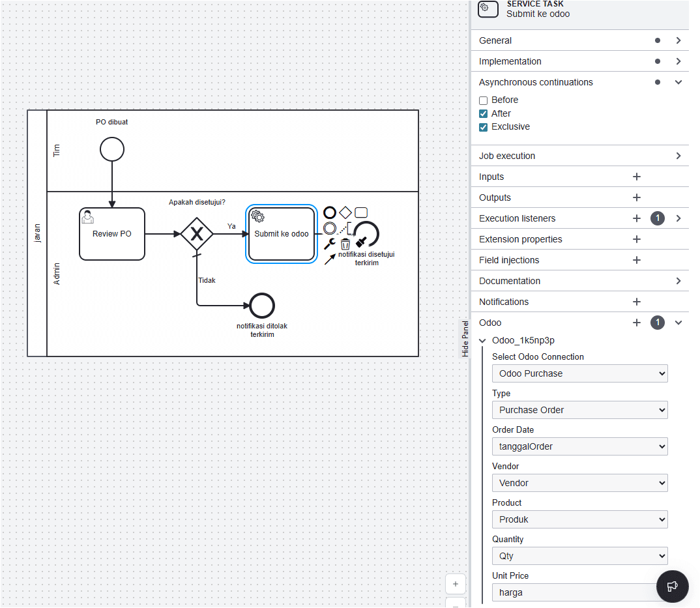Screen dimensions: 700x608
Task: Toggle the Exclusive checkbox
Action: 483,127
